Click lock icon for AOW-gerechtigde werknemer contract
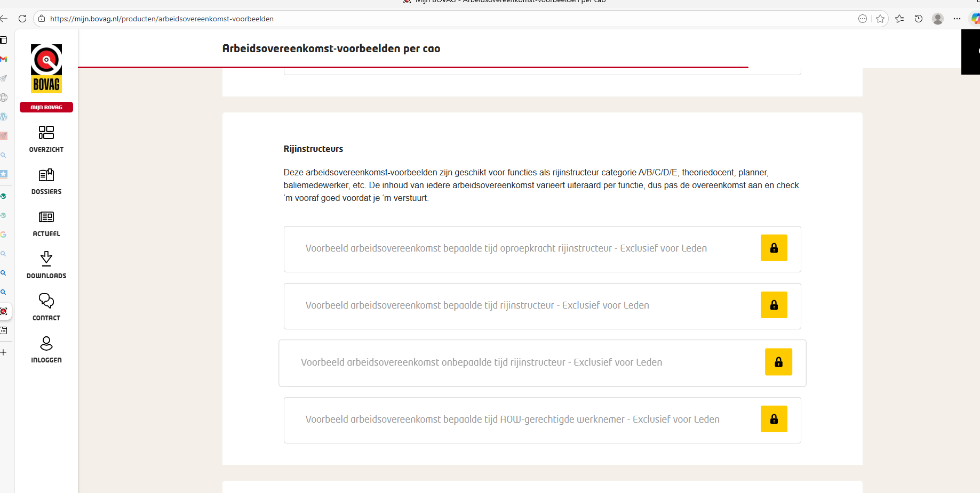Viewport: 980px width, 493px height. coord(774,419)
